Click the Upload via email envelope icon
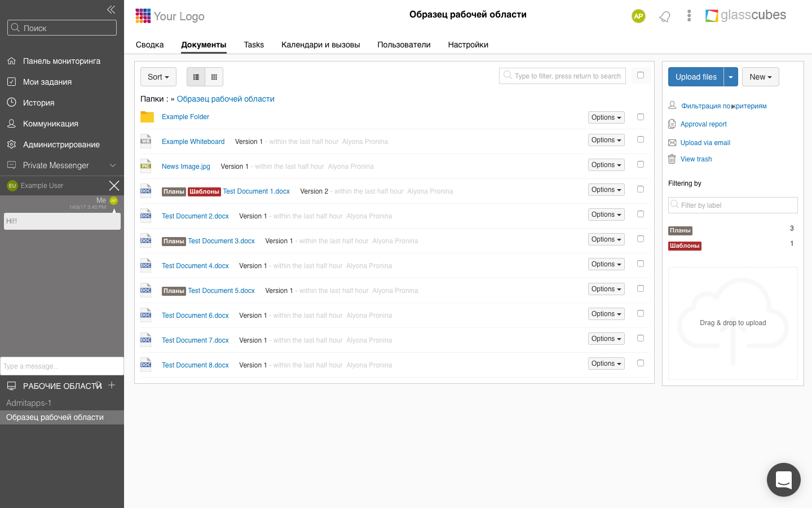 (x=672, y=143)
